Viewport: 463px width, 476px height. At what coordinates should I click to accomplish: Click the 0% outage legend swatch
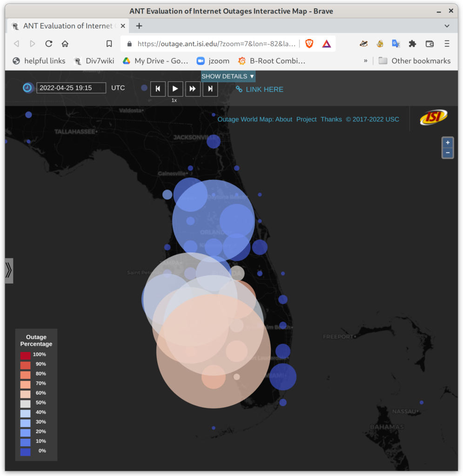point(26,451)
